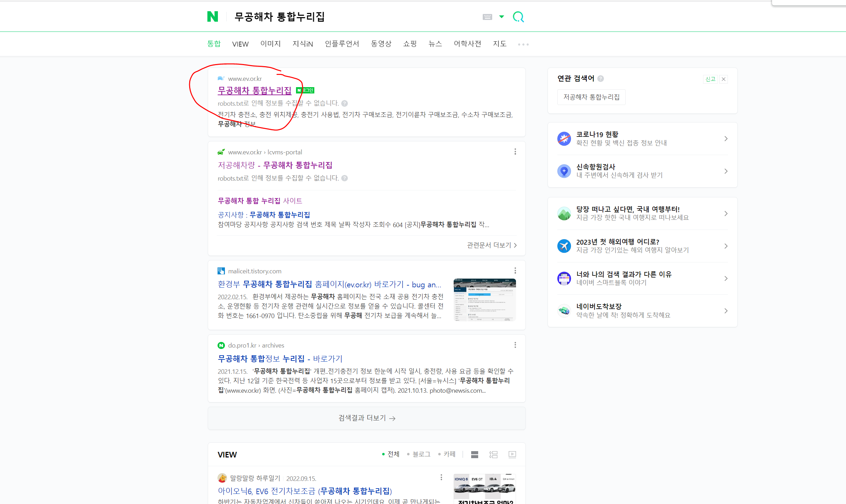Switch to the 동영상 tab
The height and width of the screenshot is (504, 846).
(381, 43)
